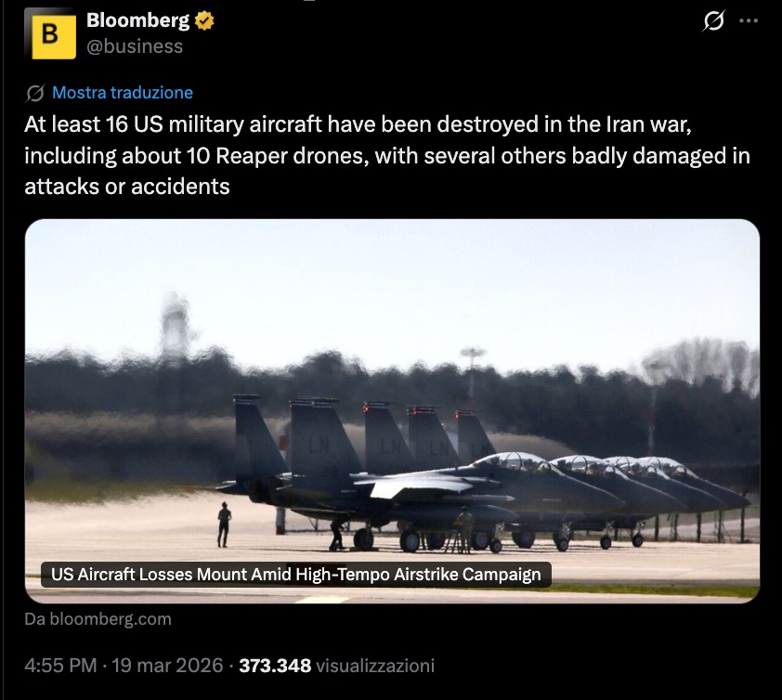Click the gold verified badge beside Bloomberg
The width and height of the screenshot is (782, 700).
click(204, 21)
